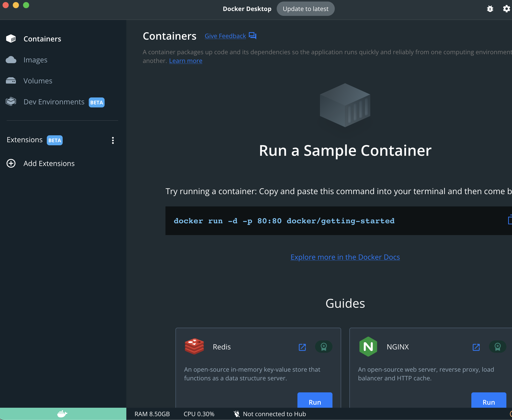Follow the Learn more link

[185, 61]
